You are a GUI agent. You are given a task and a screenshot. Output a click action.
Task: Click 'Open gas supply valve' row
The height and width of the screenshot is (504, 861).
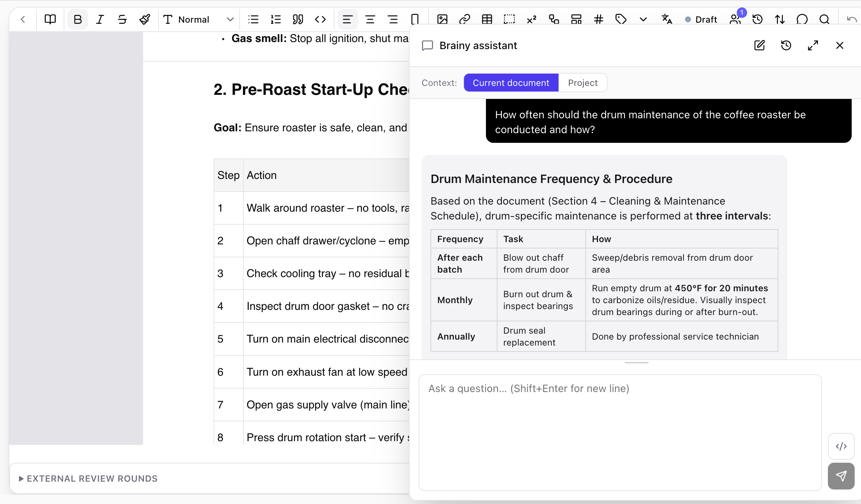coord(312,405)
